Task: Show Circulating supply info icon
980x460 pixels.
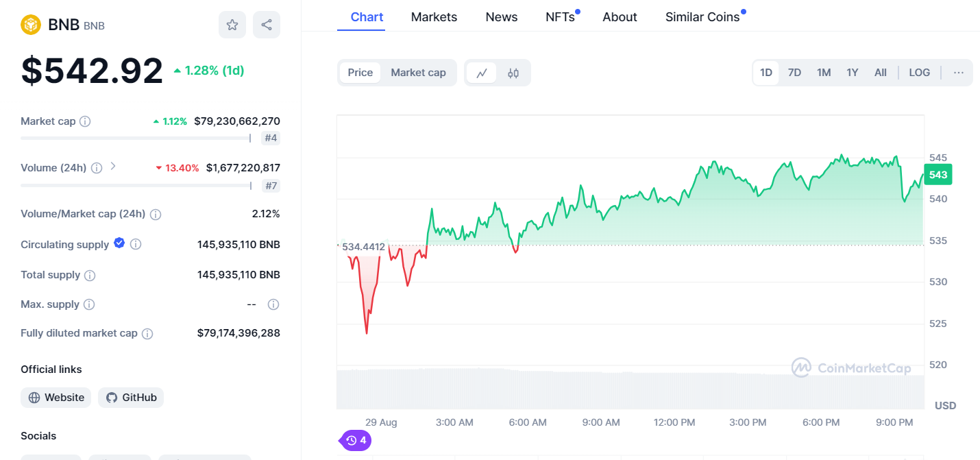Action: [136, 245]
